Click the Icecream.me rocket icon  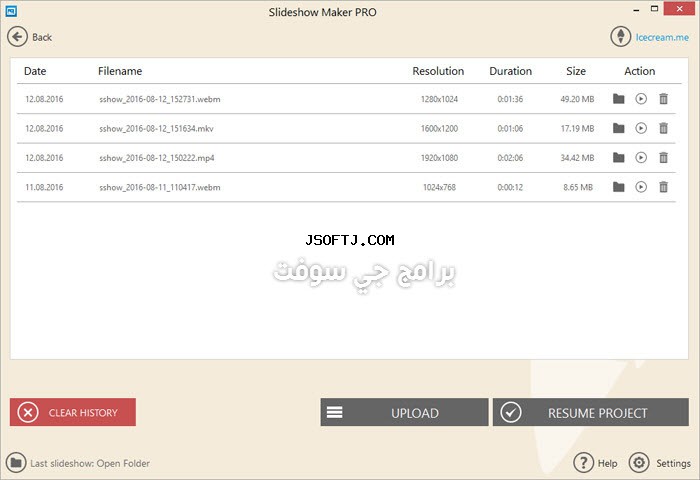coord(621,37)
